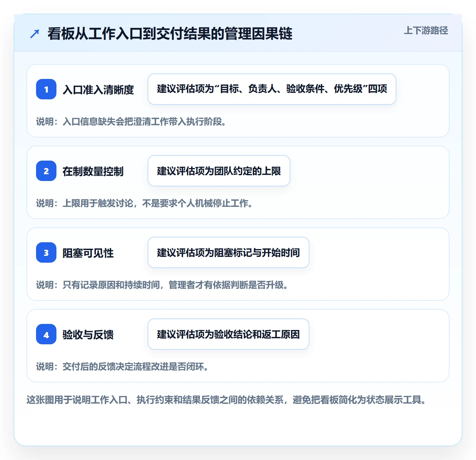Click the note about 上限用于触发讨论
The height and width of the screenshot is (460, 476).
tap(144, 203)
